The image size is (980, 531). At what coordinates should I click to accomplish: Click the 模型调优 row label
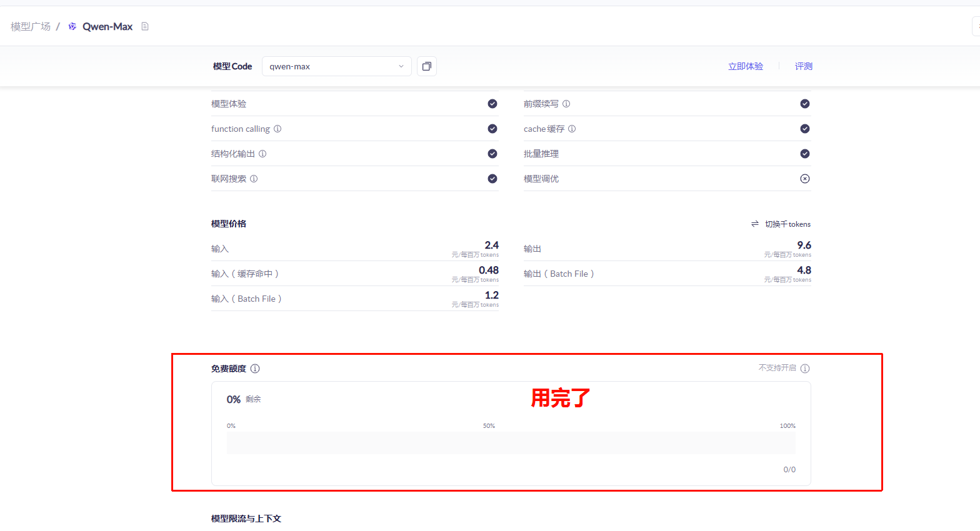click(541, 179)
